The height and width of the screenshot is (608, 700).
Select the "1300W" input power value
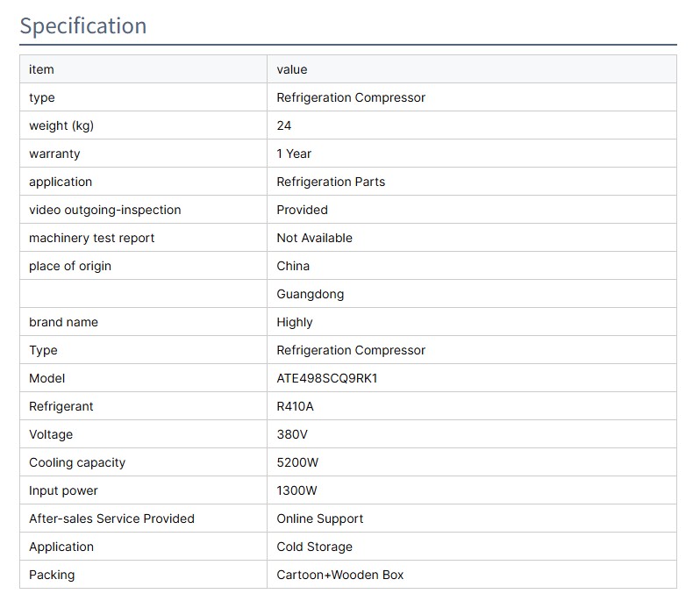(296, 490)
